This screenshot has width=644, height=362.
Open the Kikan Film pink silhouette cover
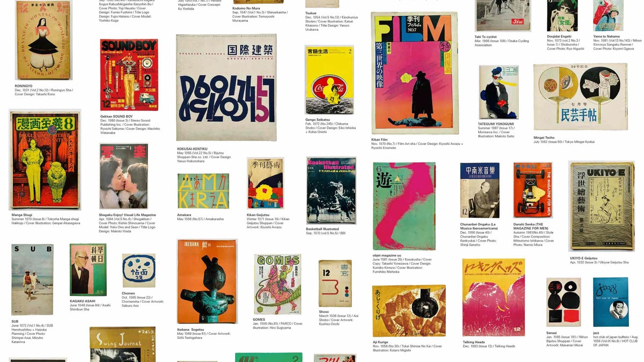tap(415, 73)
